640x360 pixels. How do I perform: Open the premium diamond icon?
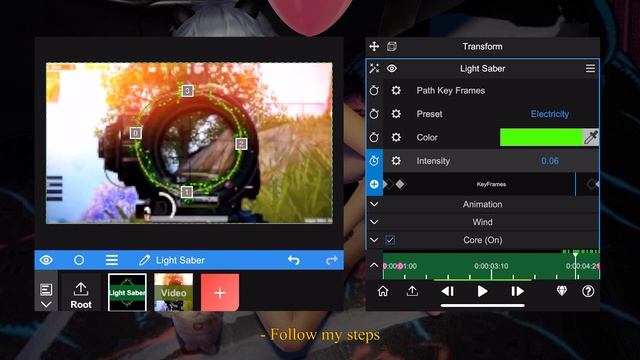pos(562,291)
